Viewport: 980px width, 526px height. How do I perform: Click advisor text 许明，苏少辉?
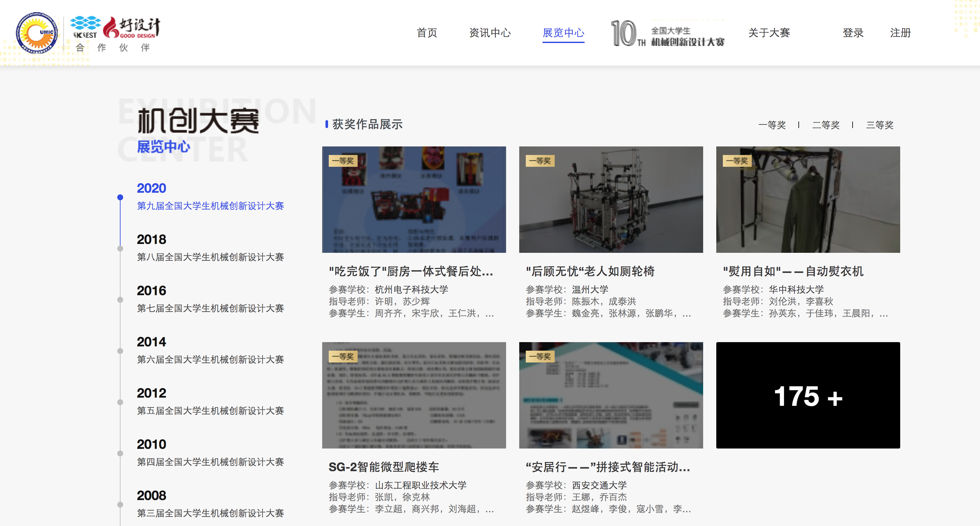[403, 302]
